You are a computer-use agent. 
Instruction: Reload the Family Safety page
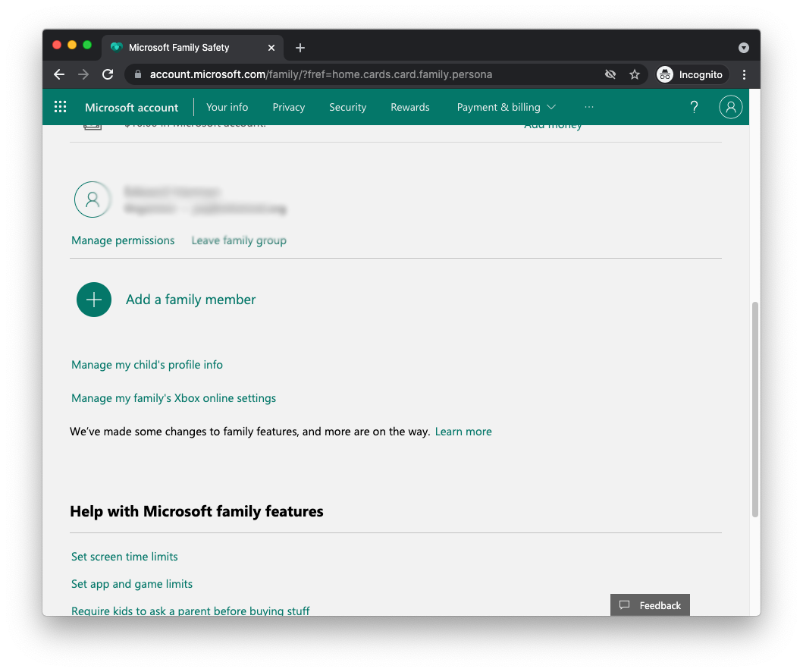pos(108,74)
